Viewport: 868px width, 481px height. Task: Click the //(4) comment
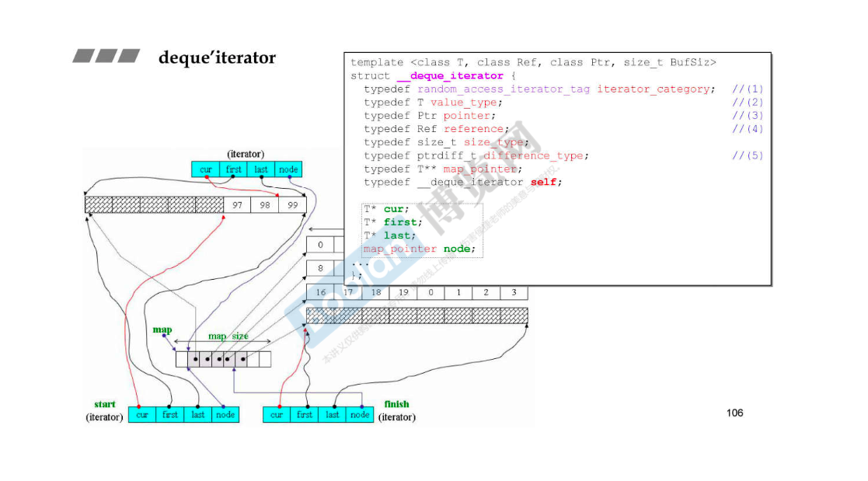[x=748, y=129]
